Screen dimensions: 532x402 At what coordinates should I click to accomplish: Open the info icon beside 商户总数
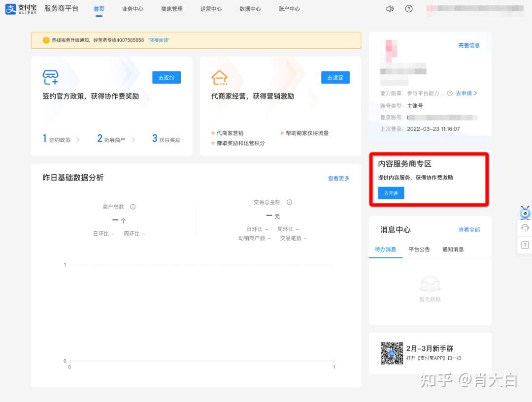point(132,207)
